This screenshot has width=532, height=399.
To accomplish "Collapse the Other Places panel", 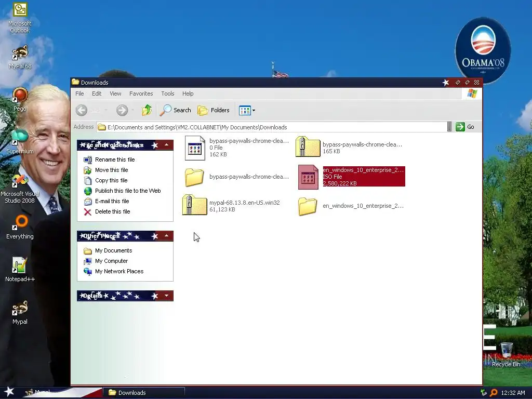I will tap(166, 236).
